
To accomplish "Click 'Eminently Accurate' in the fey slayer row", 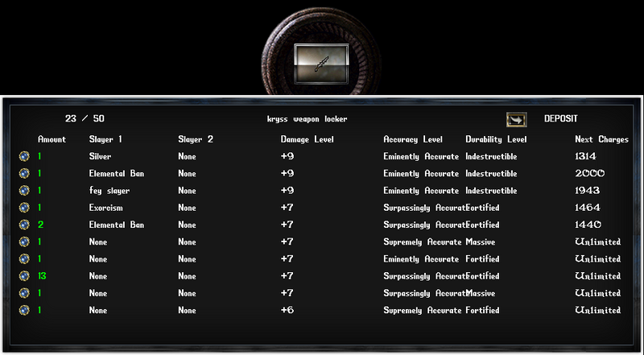I will click(421, 191).
